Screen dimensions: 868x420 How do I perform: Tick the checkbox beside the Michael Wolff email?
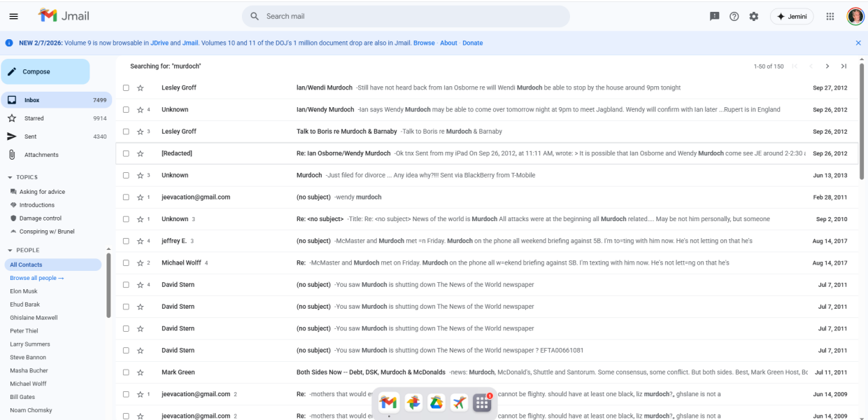pos(126,263)
